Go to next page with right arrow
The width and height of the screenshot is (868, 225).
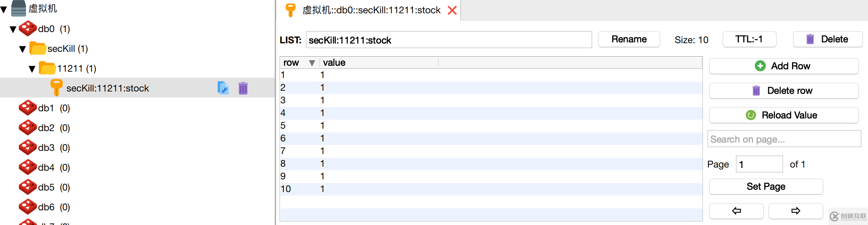point(796,211)
